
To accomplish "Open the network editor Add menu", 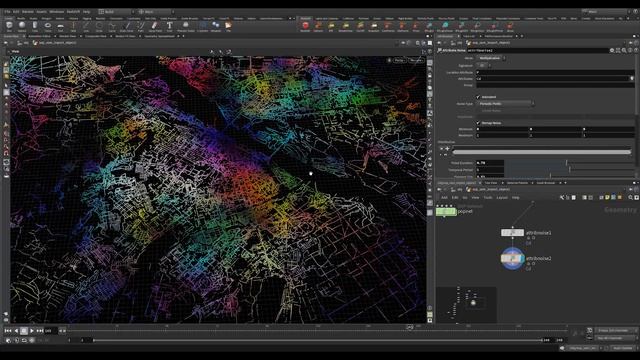I will pyautogui.click(x=444, y=198).
